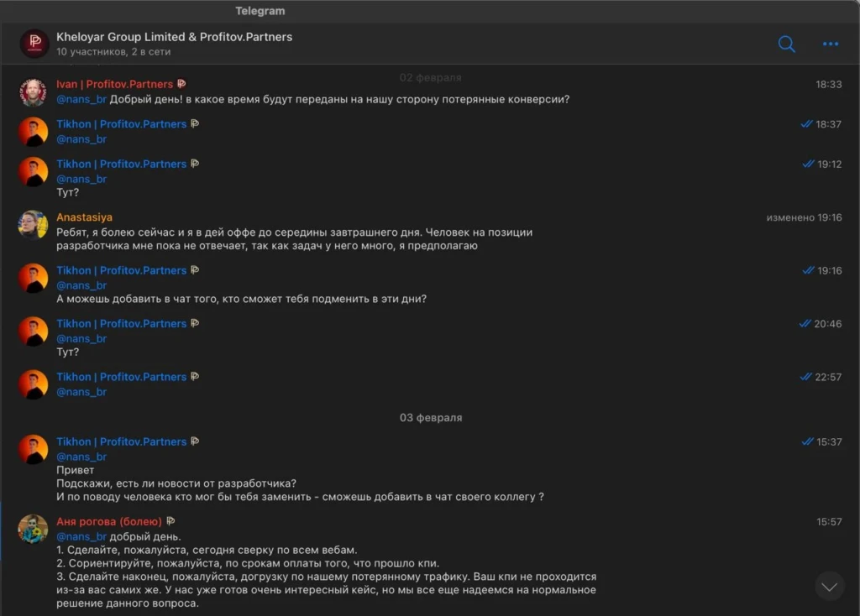
Task: Click the 15:57 timestamp
Action: [x=829, y=522]
